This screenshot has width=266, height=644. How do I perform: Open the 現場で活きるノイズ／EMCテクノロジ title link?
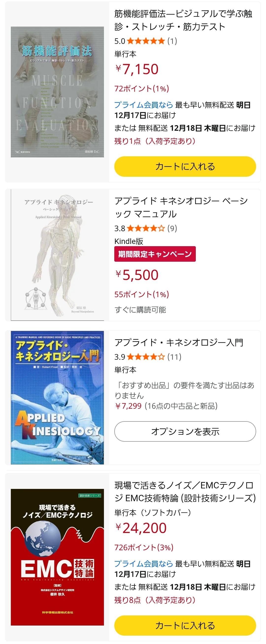[185, 492]
